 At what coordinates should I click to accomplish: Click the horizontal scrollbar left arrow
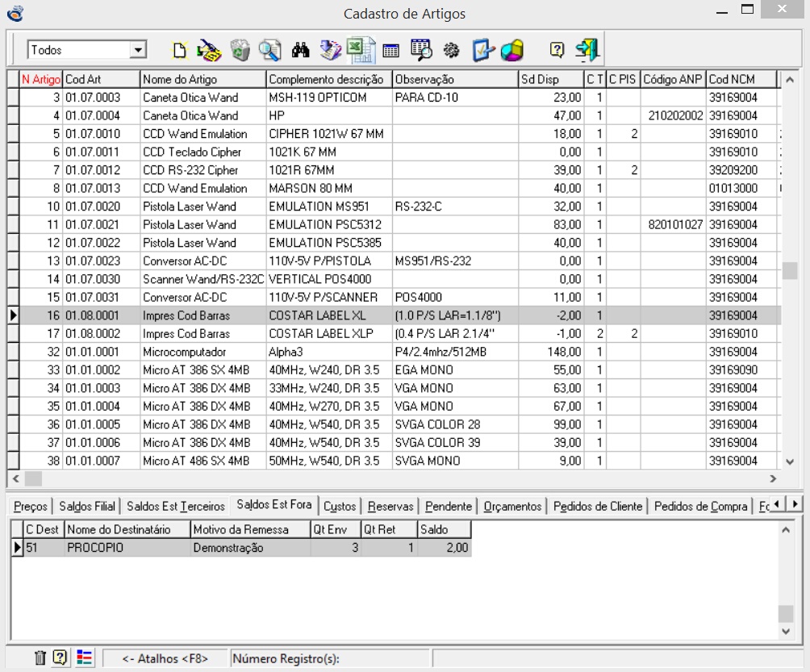pos(16,479)
